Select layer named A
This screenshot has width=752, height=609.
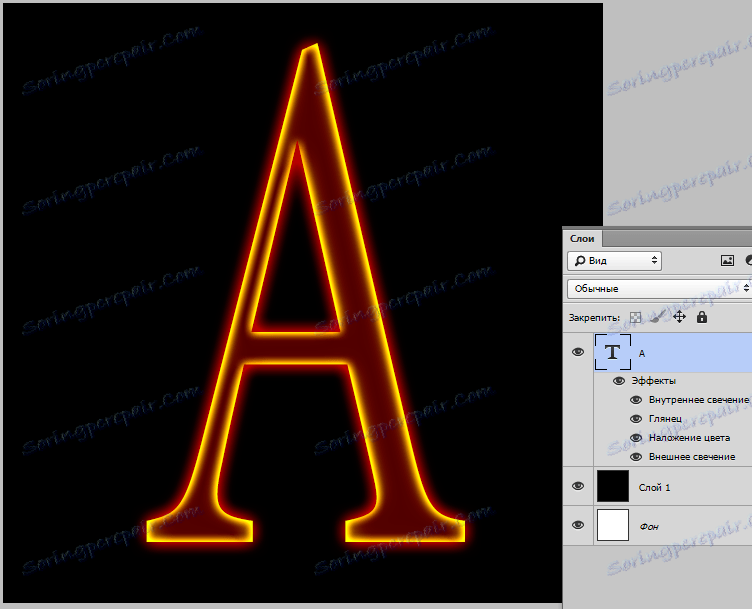click(x=642, y=353)
